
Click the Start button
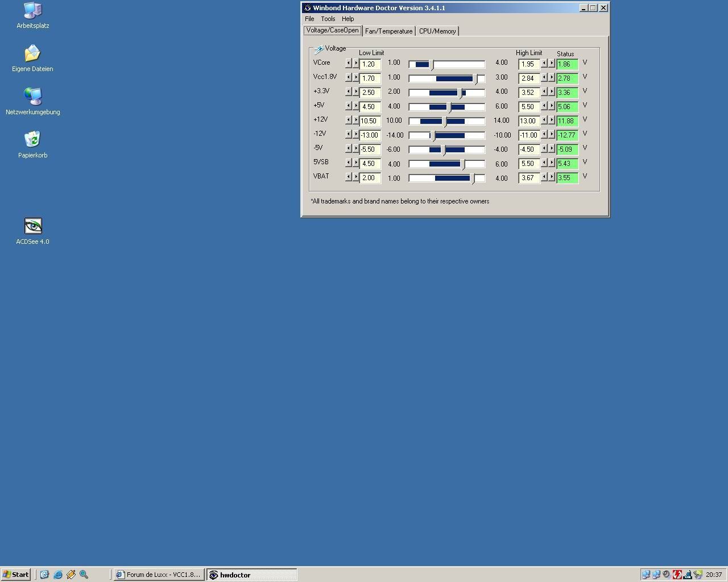[16, 575]
